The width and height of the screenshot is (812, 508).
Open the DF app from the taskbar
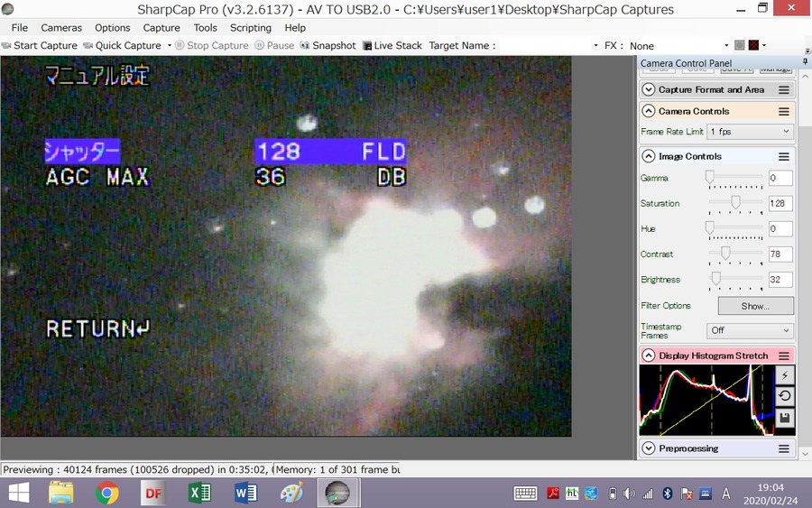click(x=153, y=493)
